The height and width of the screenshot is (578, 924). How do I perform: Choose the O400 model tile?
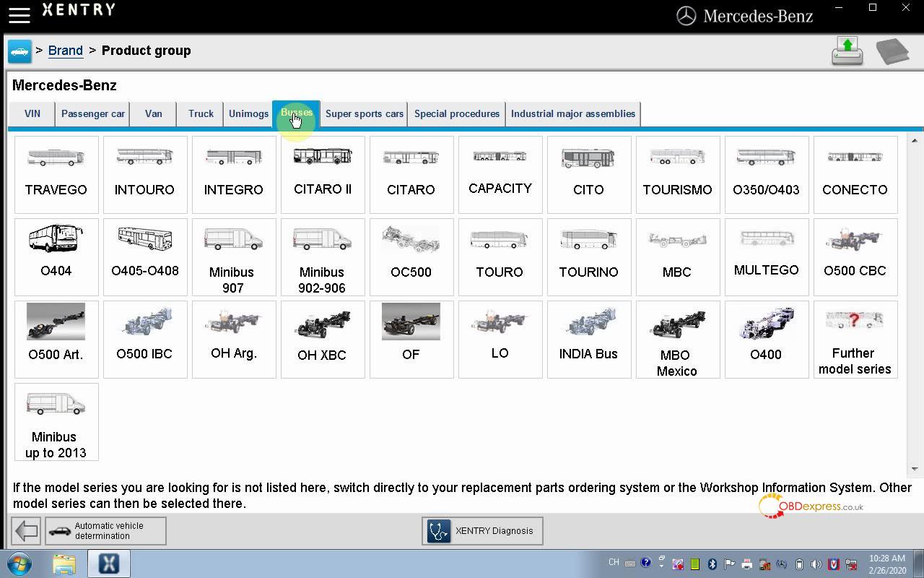(x=767, y=340)
